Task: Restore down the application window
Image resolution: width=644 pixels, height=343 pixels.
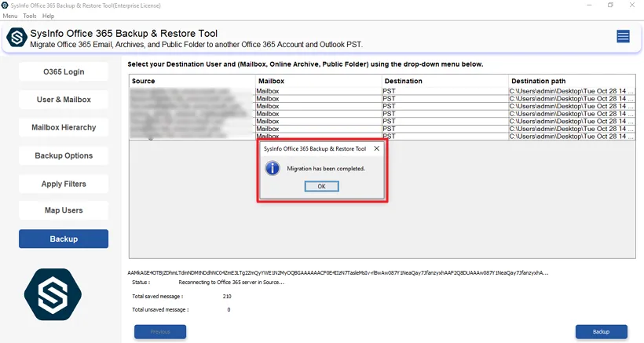Action: click(611, 5)
